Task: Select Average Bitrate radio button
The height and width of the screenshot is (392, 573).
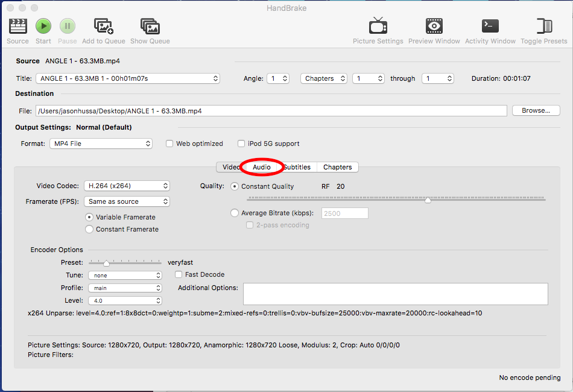Action: 235,213
